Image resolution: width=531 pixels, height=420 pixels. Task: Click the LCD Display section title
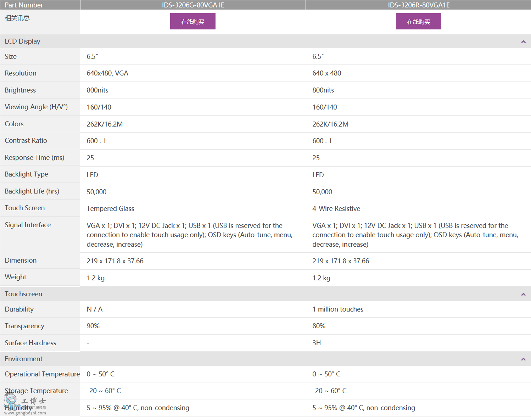(x=22, y=41)
